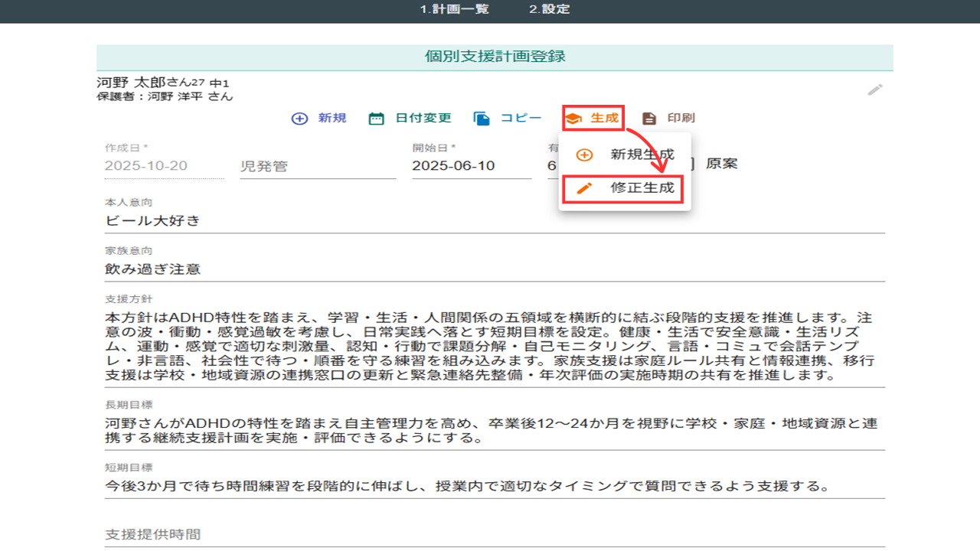Open the 生成 graduation cap menu

click(593, 119)
